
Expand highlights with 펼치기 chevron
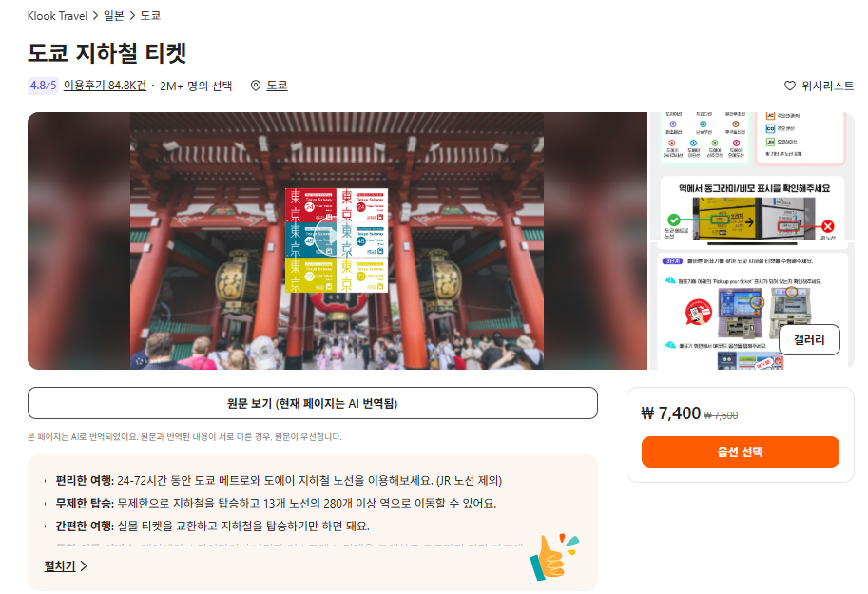coord(66,565)
